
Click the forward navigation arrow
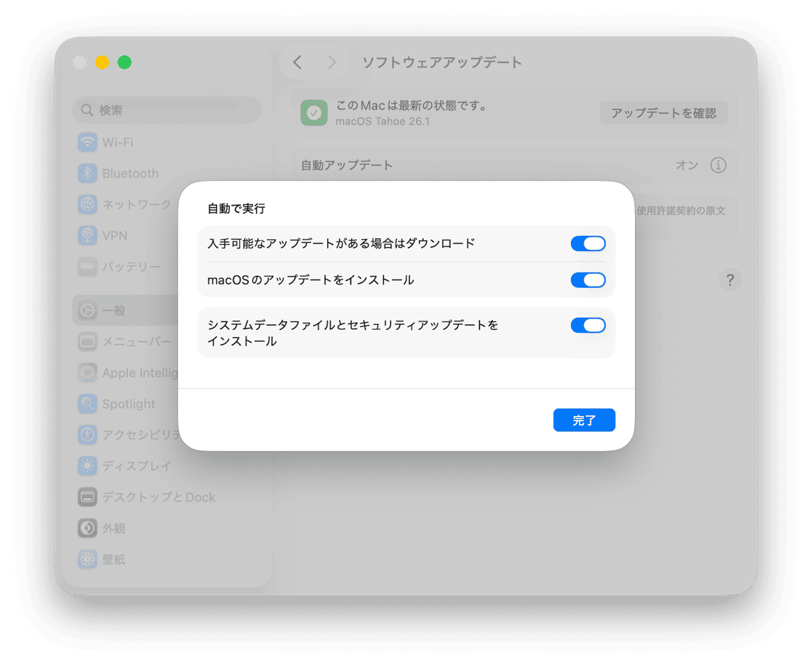point(332,62)
